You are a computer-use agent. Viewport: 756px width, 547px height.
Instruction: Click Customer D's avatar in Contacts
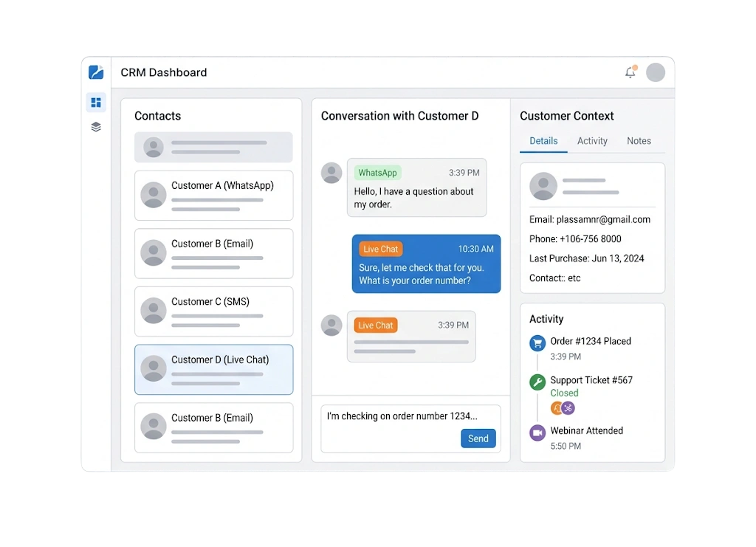pos(154,369)
